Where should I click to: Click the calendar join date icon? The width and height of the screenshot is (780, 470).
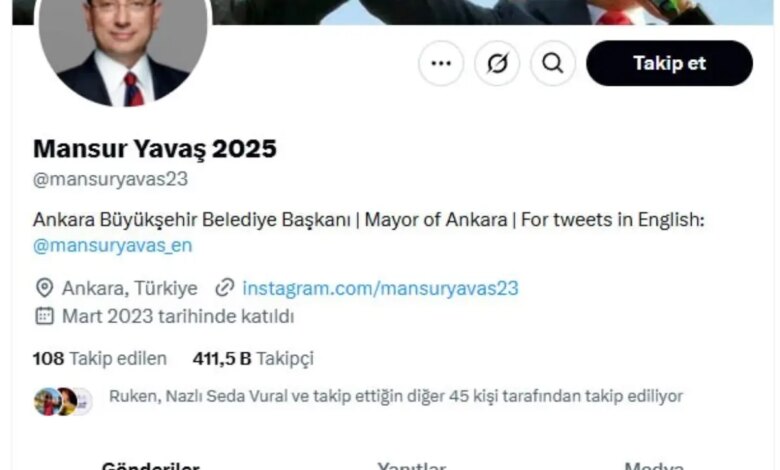44,316
